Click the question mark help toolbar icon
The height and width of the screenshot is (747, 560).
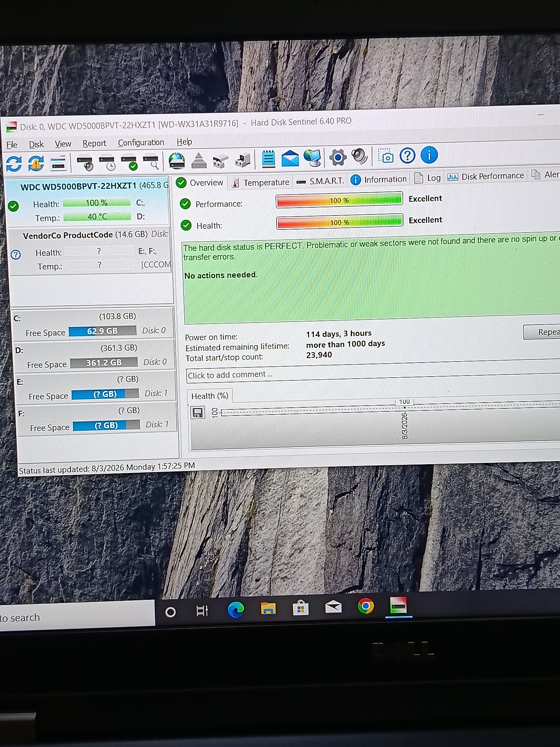pos(407,156)
